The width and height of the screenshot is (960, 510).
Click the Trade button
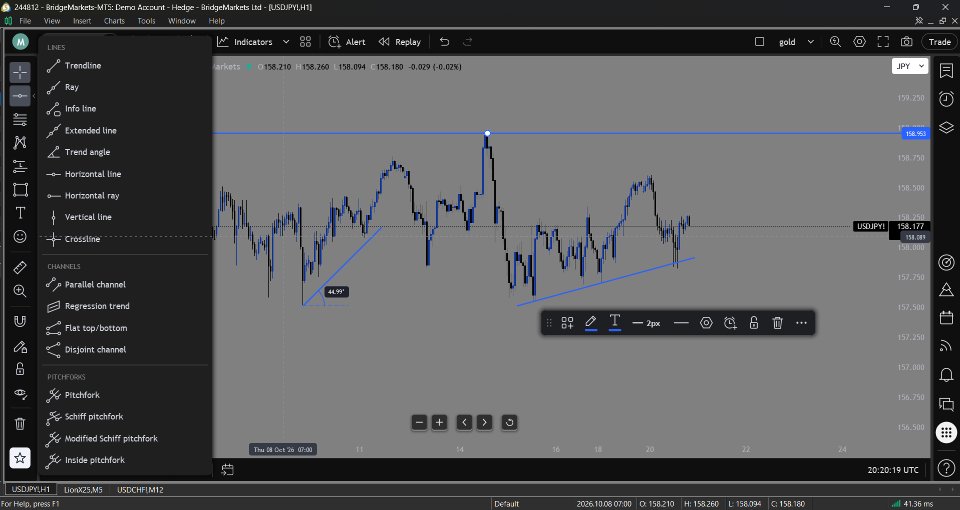click(x=939, y=42)
